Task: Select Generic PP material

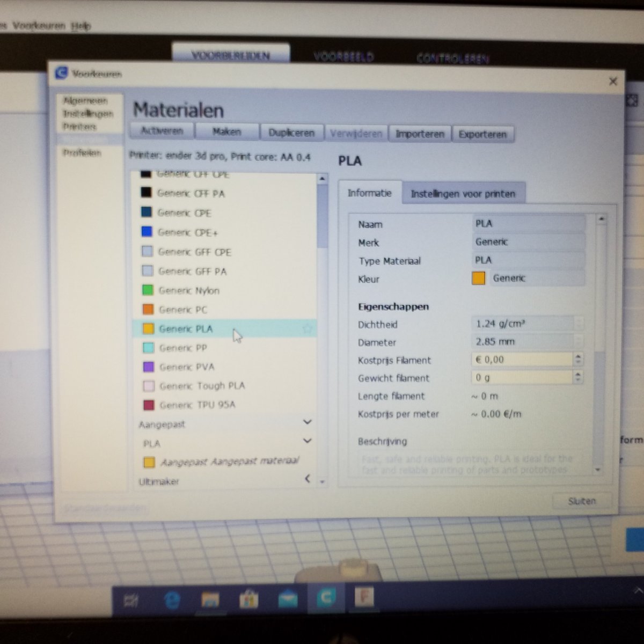Action: [x=224, y=348]
